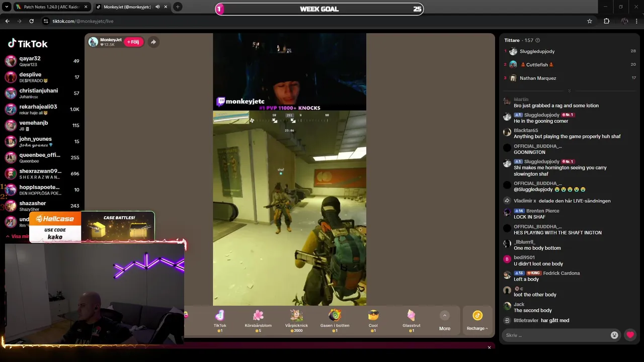Close the MonkeyJet tab
The image size is (644, 362).
166,7
